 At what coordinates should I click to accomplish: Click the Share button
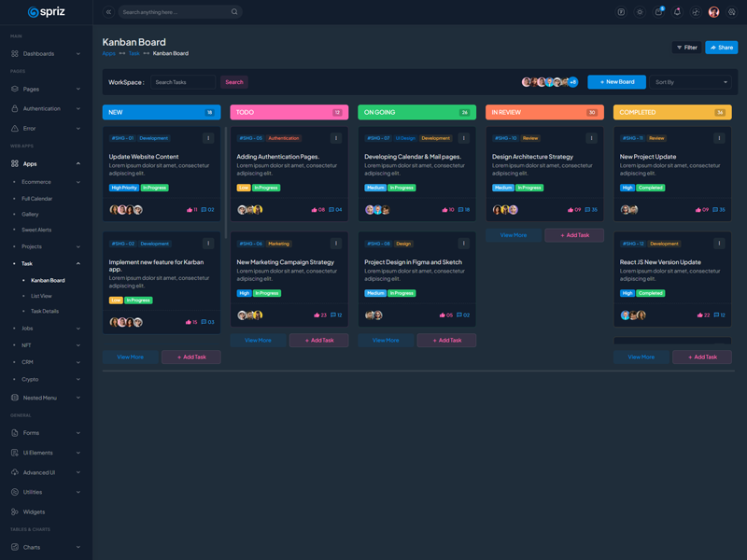pos(721,48)
